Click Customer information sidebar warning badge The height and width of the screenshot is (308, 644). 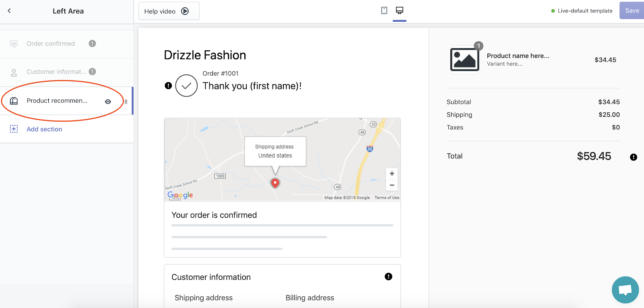click(92, 72)
